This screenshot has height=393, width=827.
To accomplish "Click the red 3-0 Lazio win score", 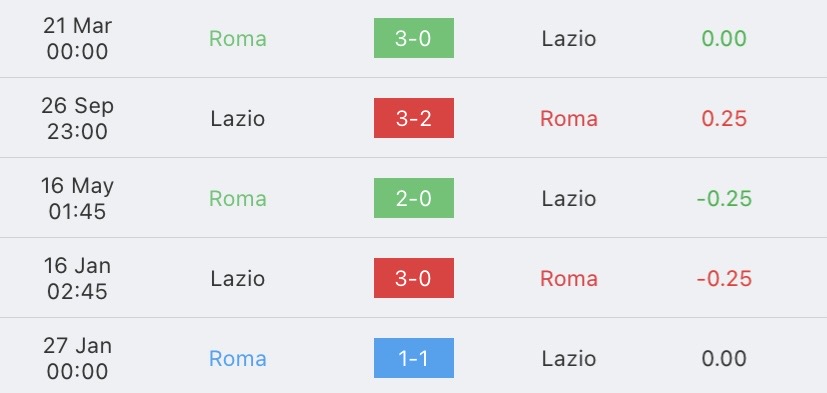I will pyautogui.click(x=414, y=278).
